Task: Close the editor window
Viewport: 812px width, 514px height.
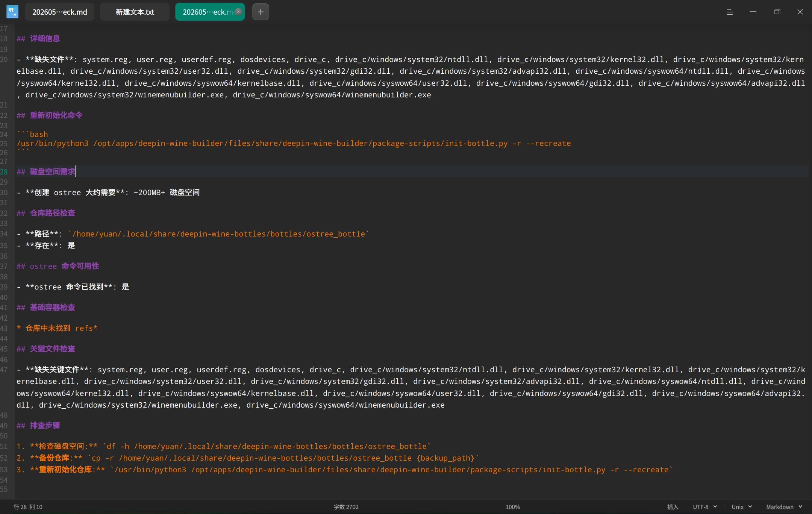Action: [800, 12]
